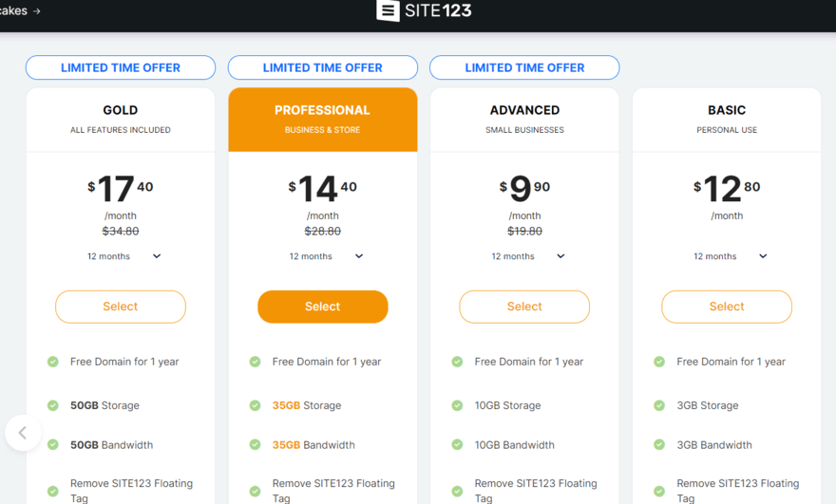Select the Professional plan
The width and height of the screenshot is (836, 504).
(x=323, y=307)
